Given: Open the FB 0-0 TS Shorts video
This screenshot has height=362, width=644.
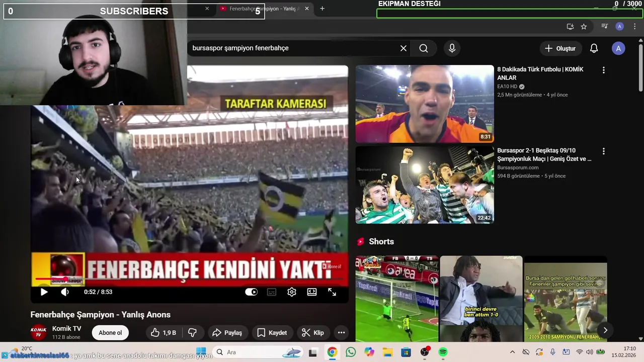Looking at the screenshot, I should [397, 299].
